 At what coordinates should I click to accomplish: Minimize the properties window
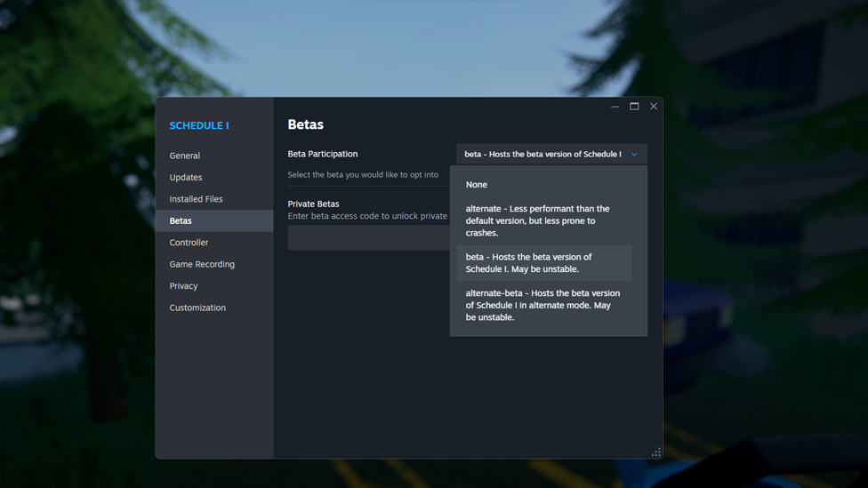click(615, 107)
